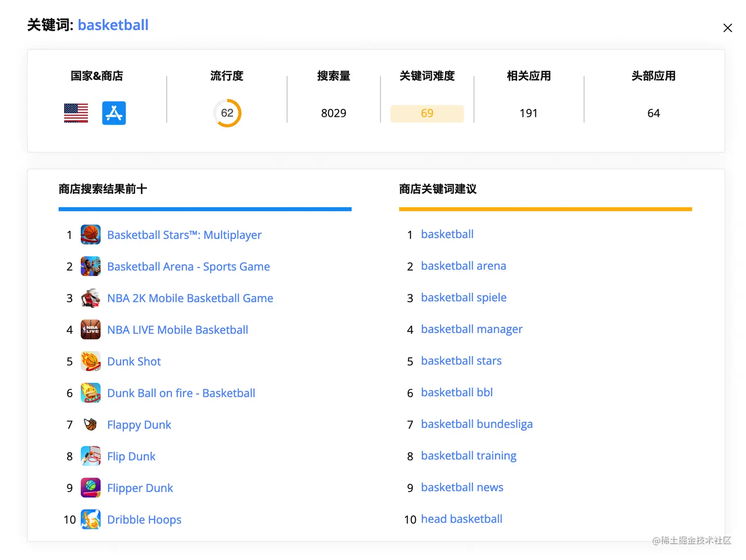Screen dimensions: 746x560
Task: Close the basketball keyword panel
Action: [x=728, y=28]
